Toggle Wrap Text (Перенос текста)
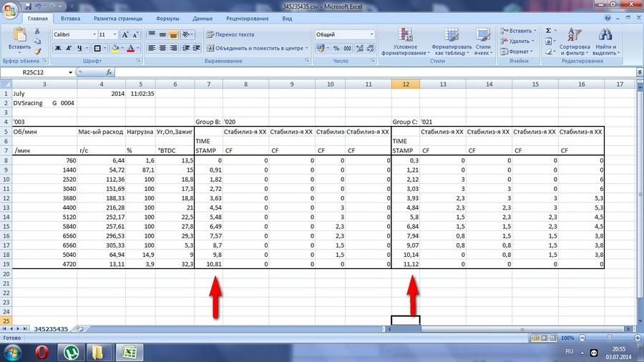The image size is (644, 362). [x=231, y=34]
